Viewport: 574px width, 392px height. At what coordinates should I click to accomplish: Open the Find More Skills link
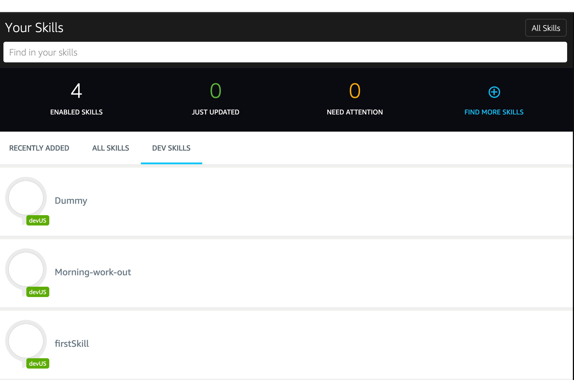494,112
